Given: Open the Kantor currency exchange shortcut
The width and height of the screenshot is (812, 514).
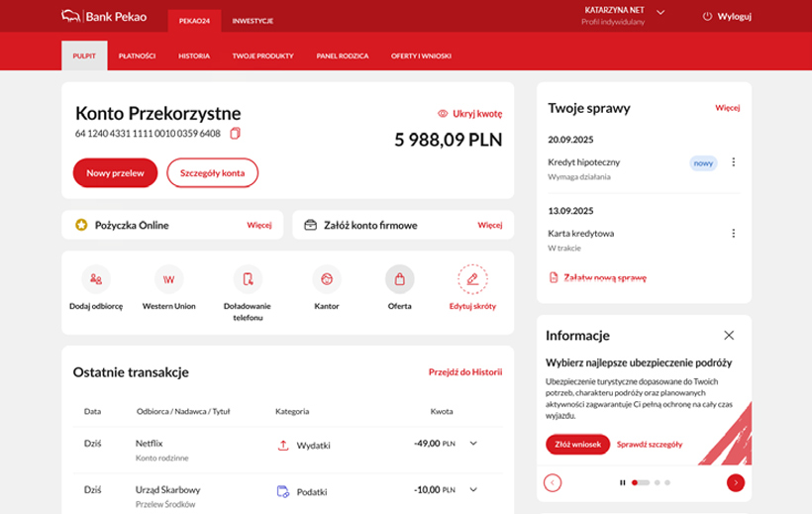Looking at the screenshot, I should (326, 279).
